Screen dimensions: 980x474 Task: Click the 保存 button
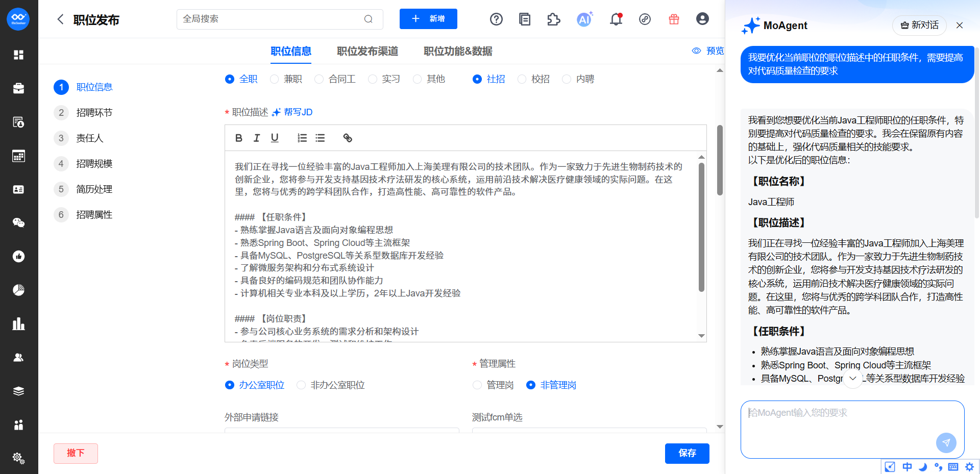pos(687,453)
